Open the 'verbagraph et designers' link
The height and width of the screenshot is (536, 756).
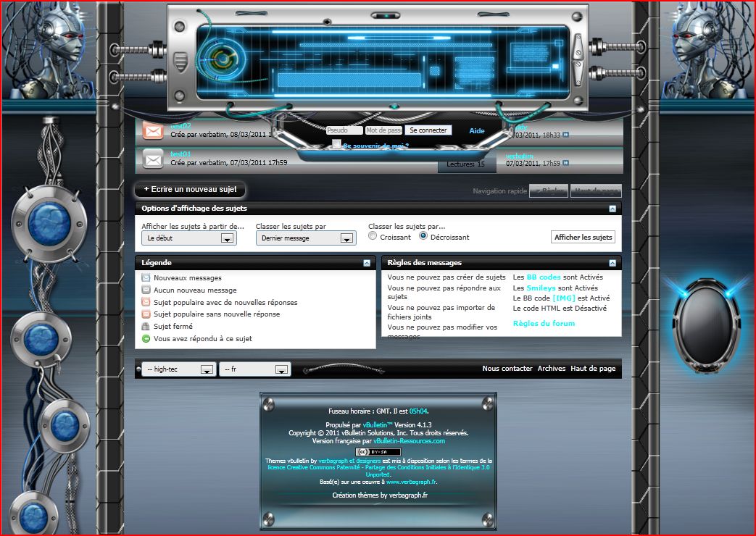click(349, 461)
